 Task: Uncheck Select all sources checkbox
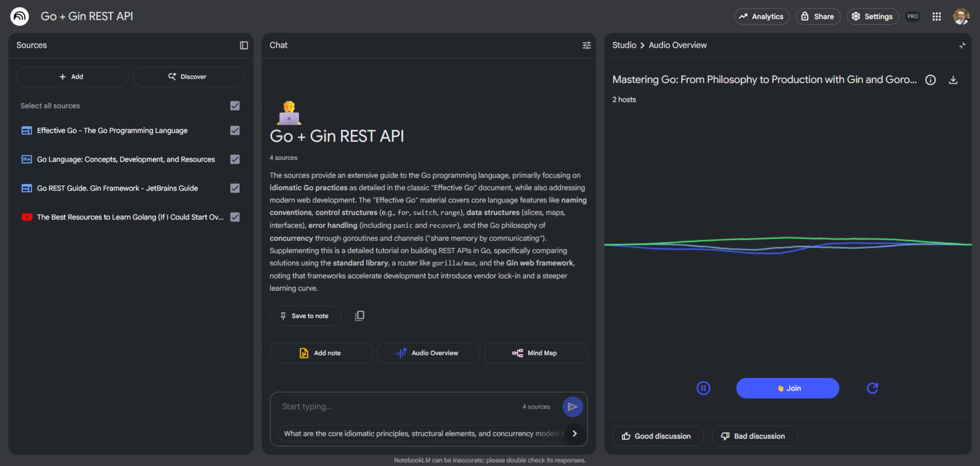pyautogui.click(x=235, y=106)
